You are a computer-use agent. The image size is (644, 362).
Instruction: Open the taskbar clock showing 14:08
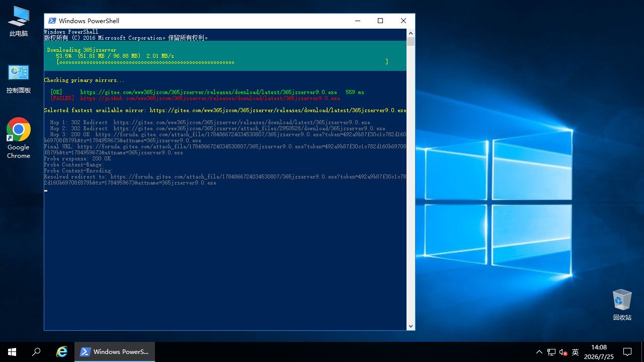[x=599, y=352]
